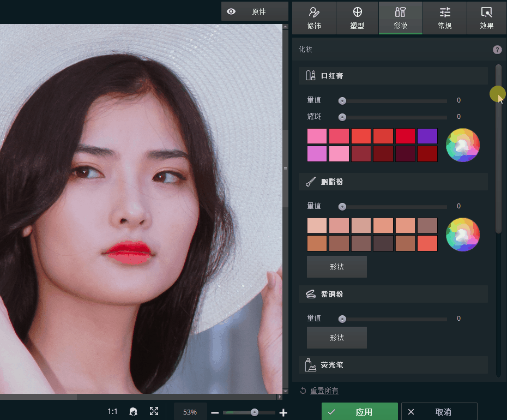The image size is (507, 420).
Task: Collapse the 紫铜粉 bronzer section
Action: 393,294
